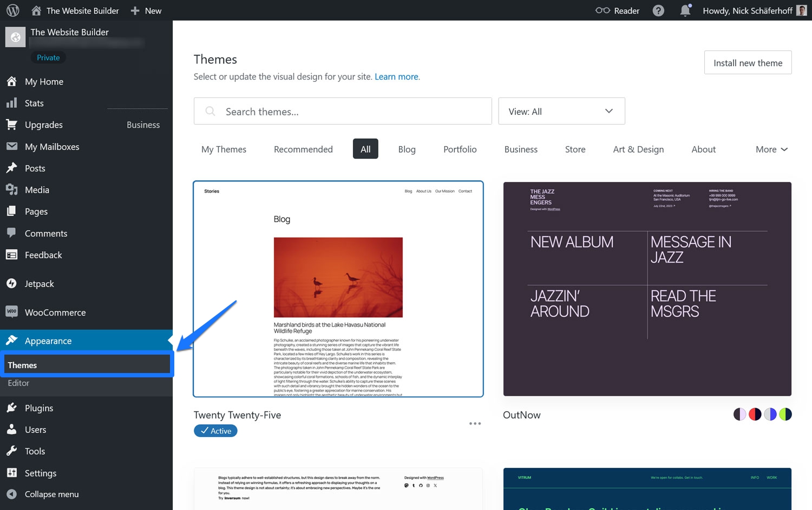Viewport: 812px width, 510px height.
Task: Click the help question mark icon
Action: click(658, 10)
